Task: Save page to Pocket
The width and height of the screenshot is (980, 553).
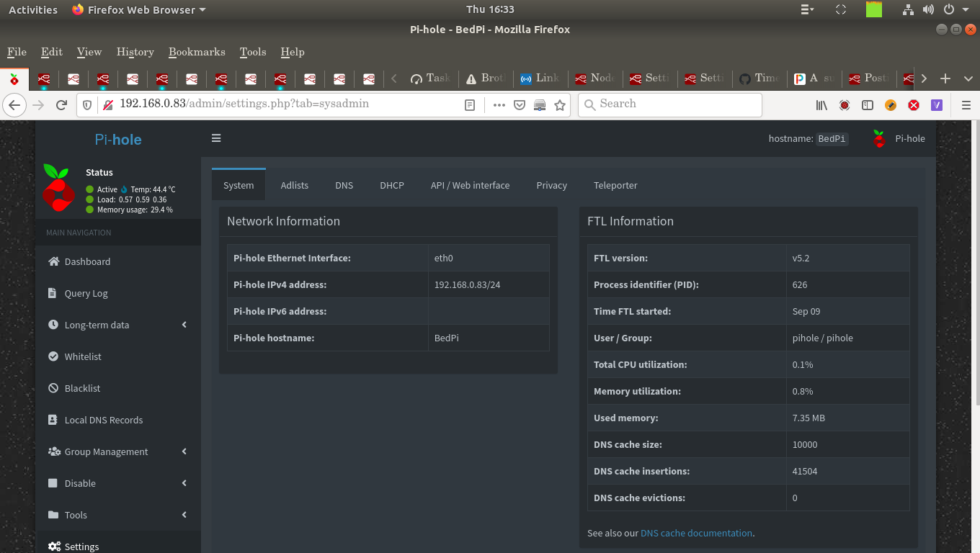Action: 520,105
